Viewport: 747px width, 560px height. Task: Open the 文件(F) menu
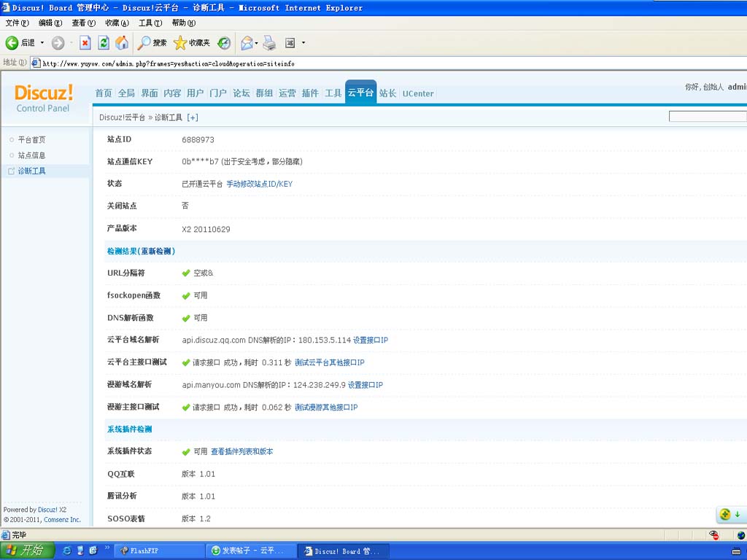(18, 23)
